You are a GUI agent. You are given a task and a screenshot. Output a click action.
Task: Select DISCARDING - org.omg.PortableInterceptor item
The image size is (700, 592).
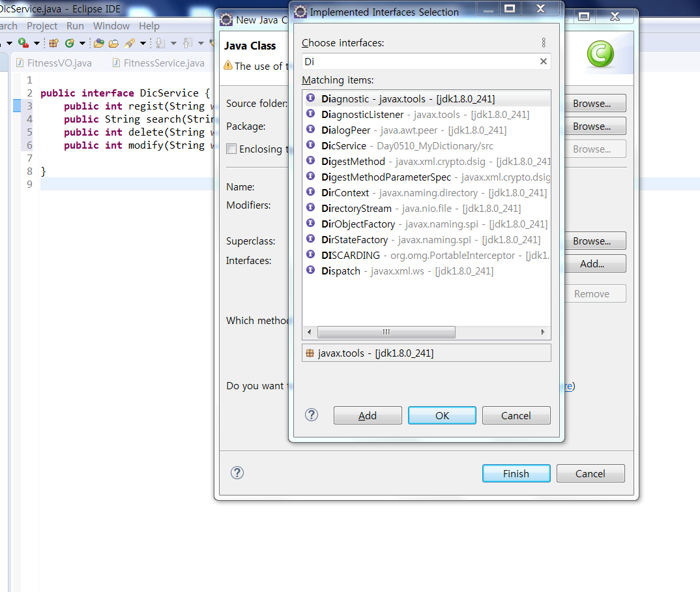click(x=426, y=255)
